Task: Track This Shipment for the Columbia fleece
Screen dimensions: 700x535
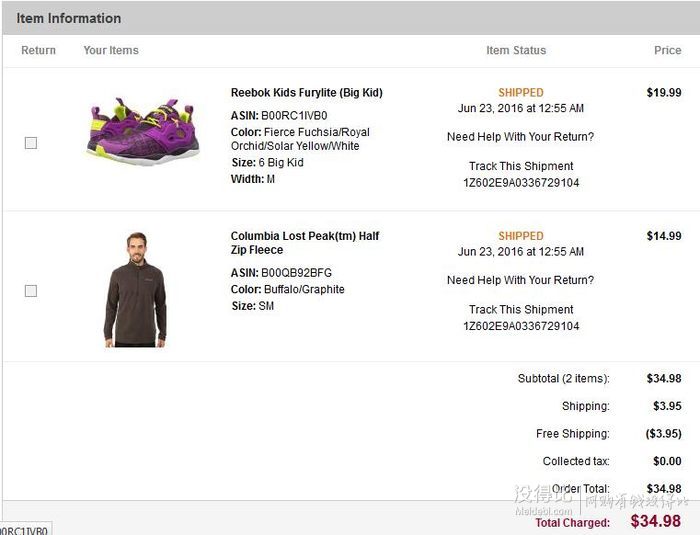Action: click(521, 309)
